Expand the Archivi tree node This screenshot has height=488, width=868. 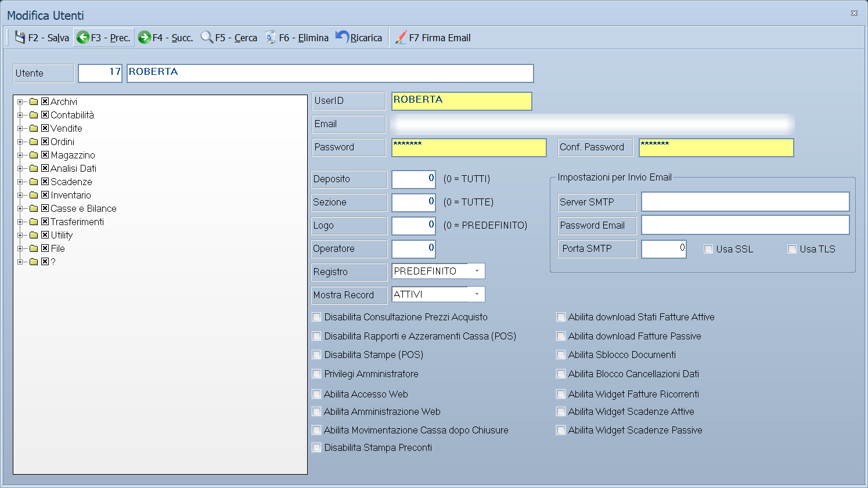coord(20,102)
